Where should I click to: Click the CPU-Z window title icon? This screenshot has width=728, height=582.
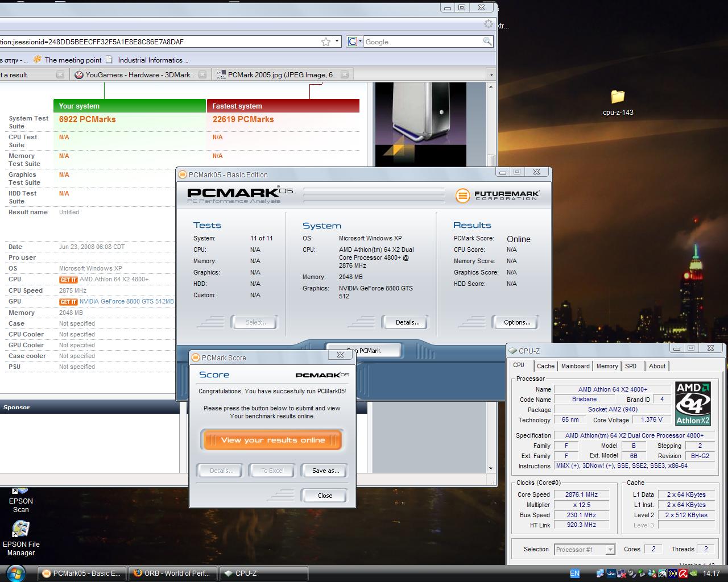pyautogui.click(x=513, y=351)
